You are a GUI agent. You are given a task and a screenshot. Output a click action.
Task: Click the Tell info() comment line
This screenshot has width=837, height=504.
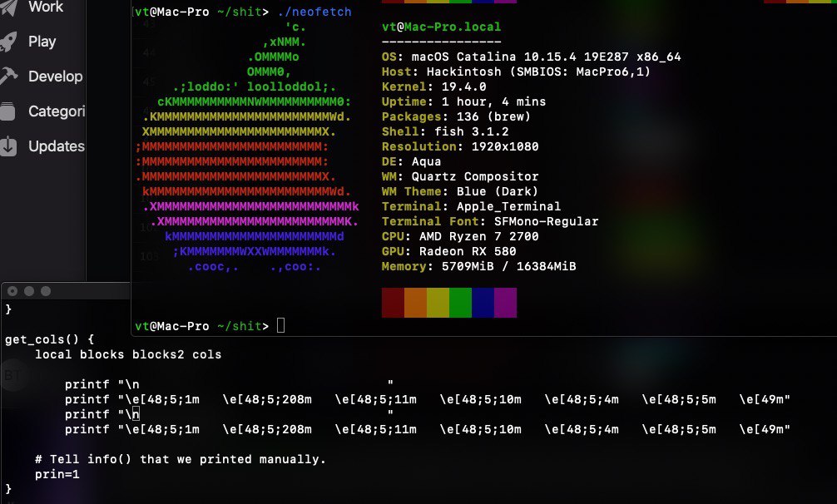pyautogui.click(x=181, y=459)
